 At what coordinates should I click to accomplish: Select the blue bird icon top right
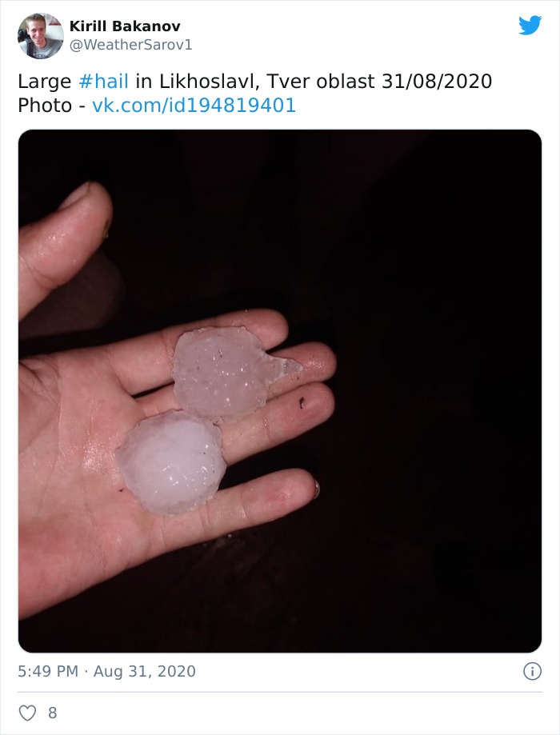[x=531, y=26]
